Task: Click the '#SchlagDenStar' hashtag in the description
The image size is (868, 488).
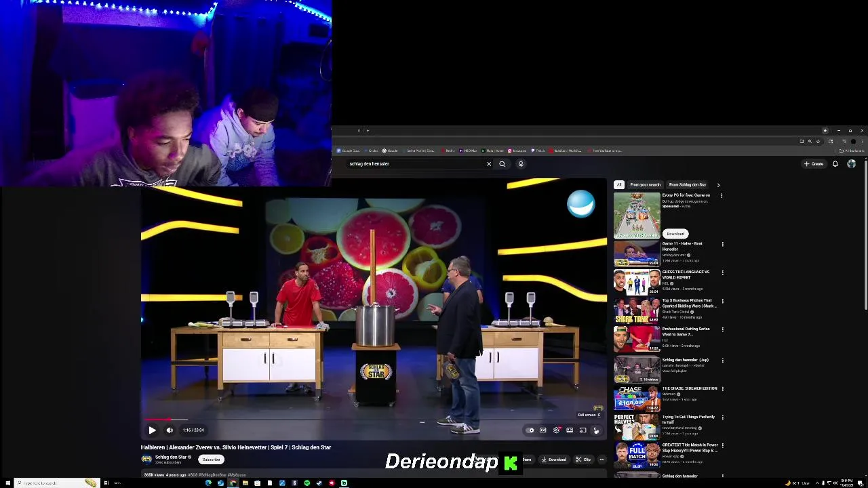Action: click(x=212, y=474)
